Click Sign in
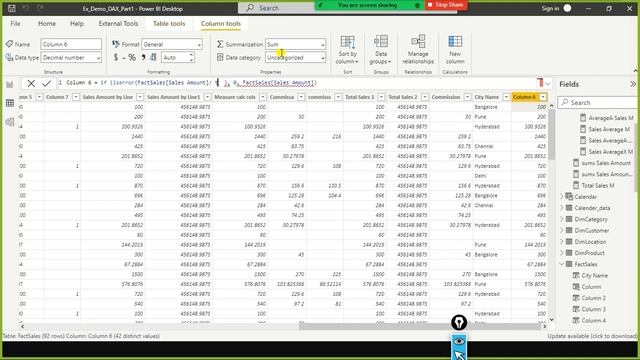The height and width of the screenshot is (360, 640). point(550,8)
